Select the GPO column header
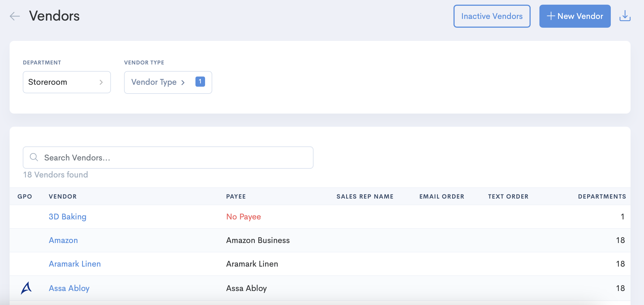Viewport: 644px width, 305px height. (25, 196)
